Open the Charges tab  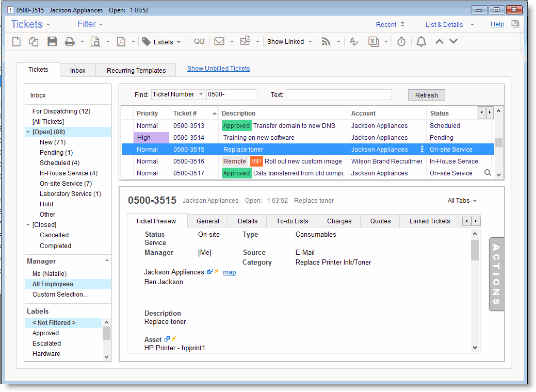(x=339, y=221)
